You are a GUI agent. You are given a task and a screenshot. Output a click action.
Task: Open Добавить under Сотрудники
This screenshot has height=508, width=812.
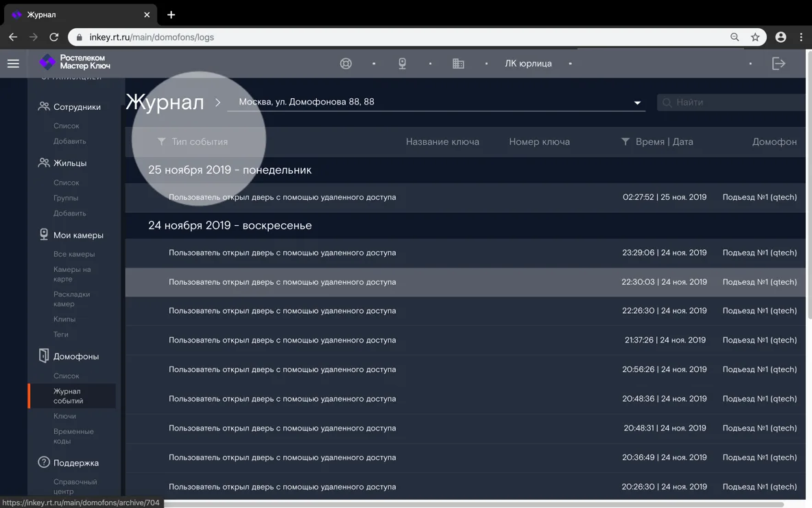point(69,141)
